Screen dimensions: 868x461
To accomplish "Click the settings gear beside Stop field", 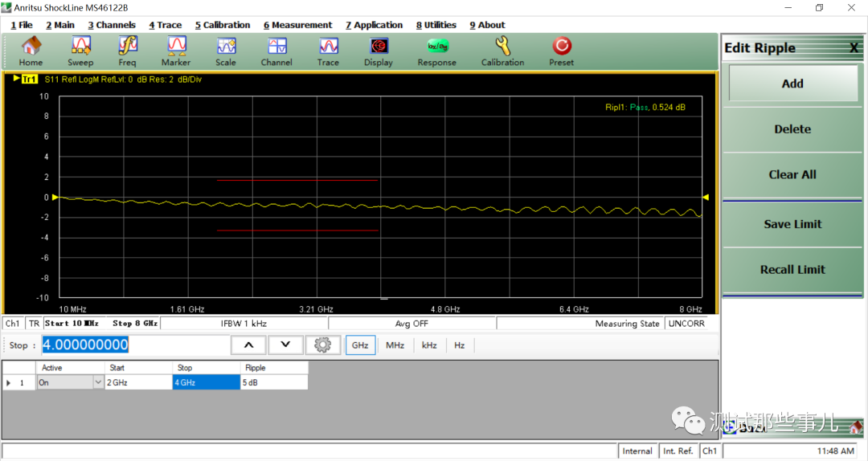I will click(x=323, y=345).
